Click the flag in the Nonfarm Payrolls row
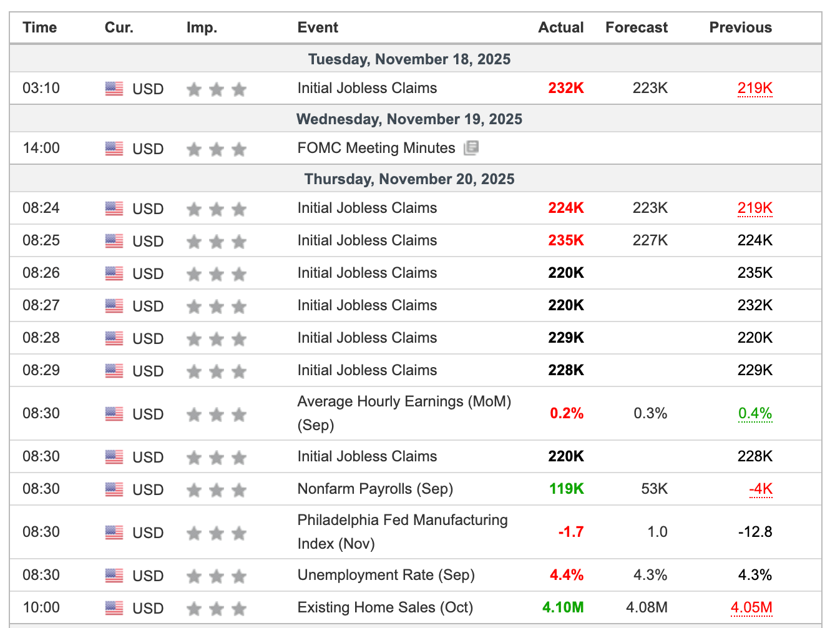Screen dimensions: 840x628 pyautogui.click(x=114, y=489)
